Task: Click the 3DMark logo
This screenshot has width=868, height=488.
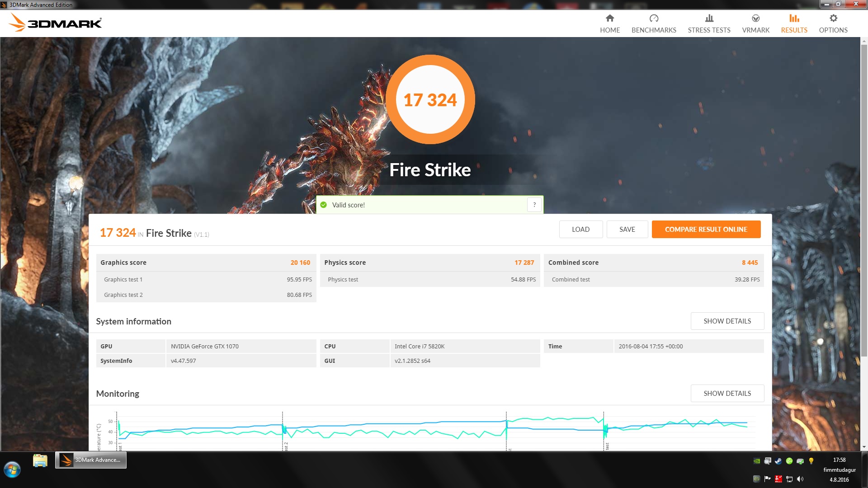Action: coord(54,23)
